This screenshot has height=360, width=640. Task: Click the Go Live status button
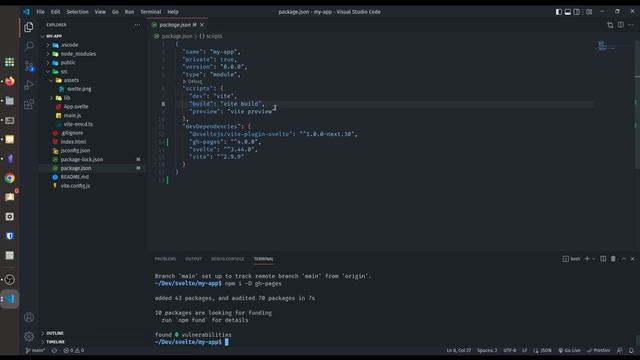click(569, 350)
